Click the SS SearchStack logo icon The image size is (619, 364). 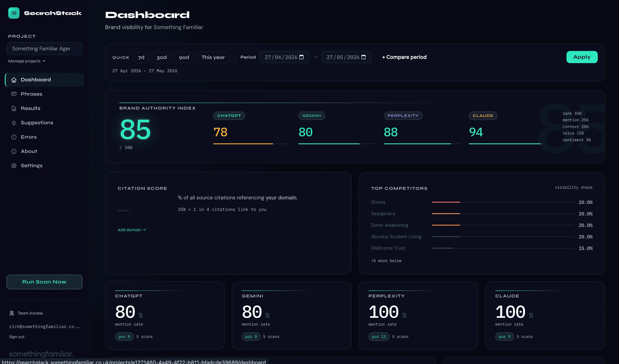pyautogui.click(x=14, y=13)
